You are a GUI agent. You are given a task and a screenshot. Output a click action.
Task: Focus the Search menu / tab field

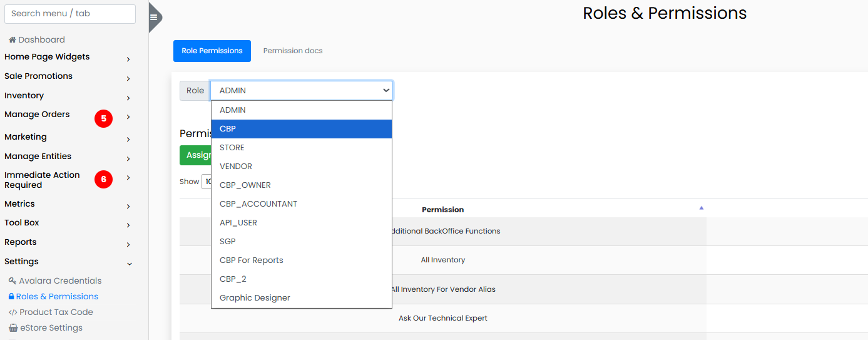(70, 14)
